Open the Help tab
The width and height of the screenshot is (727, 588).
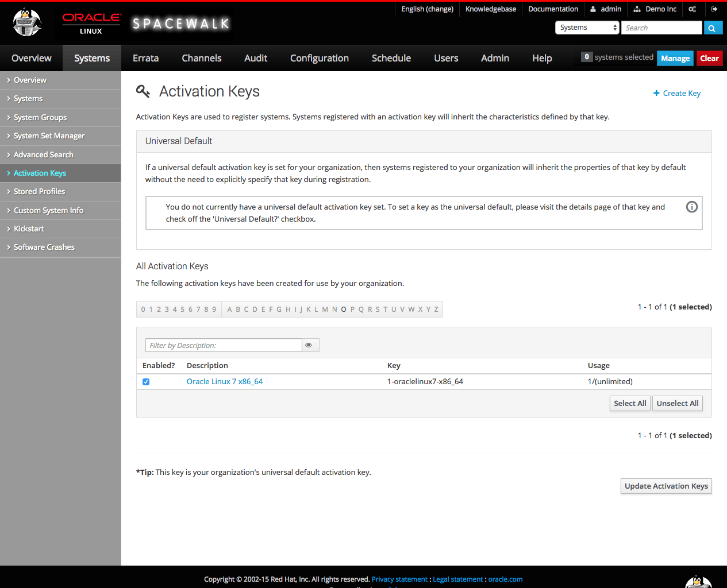tap(542, 58)
